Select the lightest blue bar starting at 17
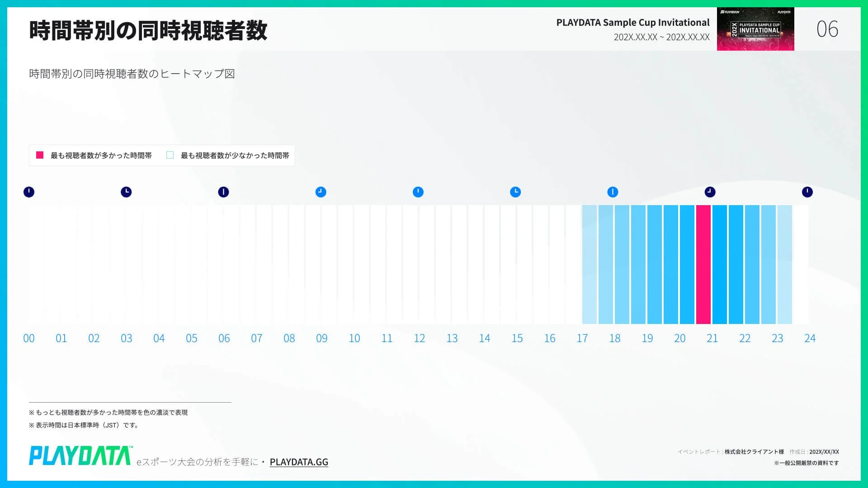Viewport: 868px width, 488px height. tap(590, 264)
